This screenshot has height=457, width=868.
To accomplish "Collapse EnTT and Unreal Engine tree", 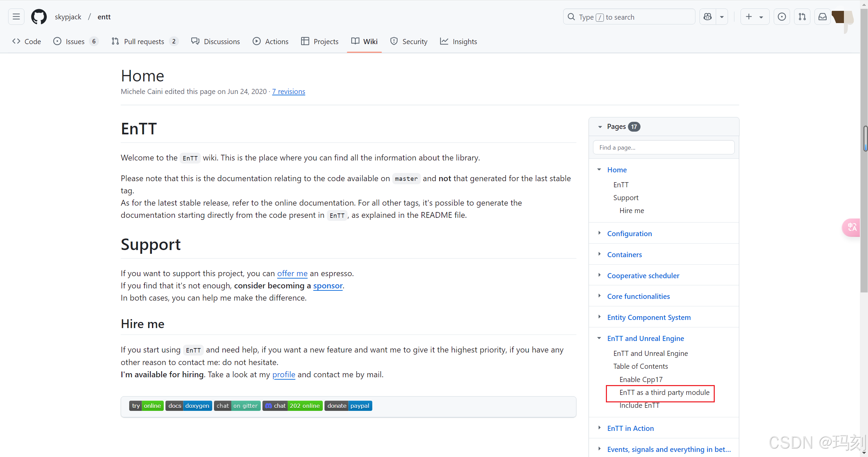I will [599, 338].
